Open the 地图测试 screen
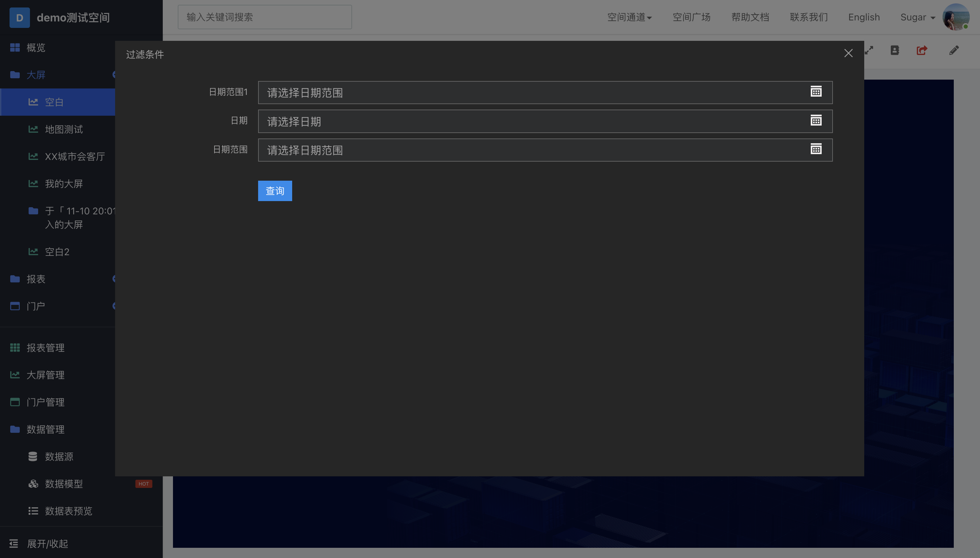The height and width of the screenshot is (558, 980). pos(64,129)
